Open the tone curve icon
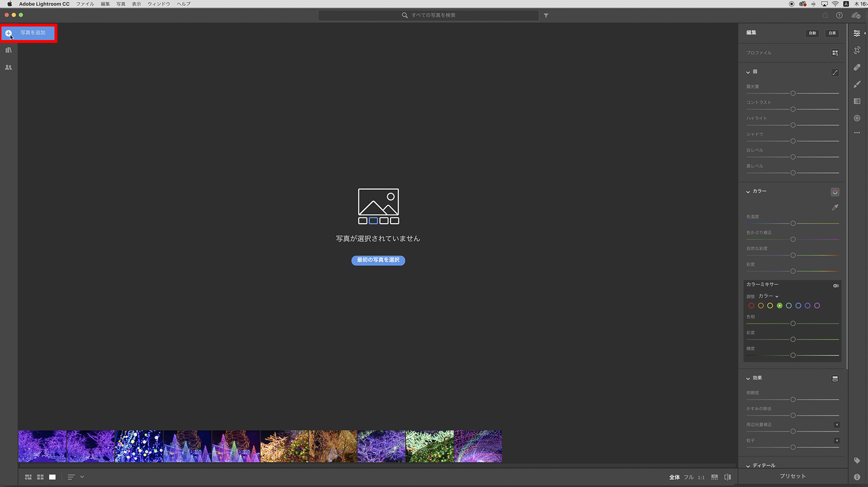The height and width of the screenshot is (487, 868). pos(835,72)
